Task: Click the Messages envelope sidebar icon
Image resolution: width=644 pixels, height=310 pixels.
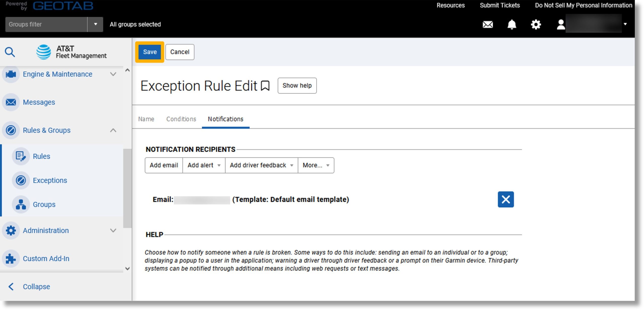Action: coord(11,102)
